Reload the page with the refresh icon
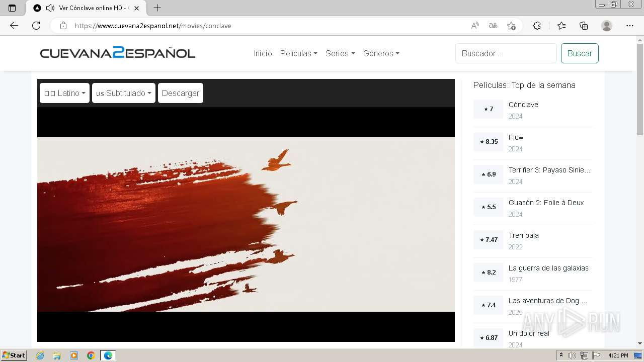Image resolution: width=644 pixels, height=362 pixels. tap(36, 26)
